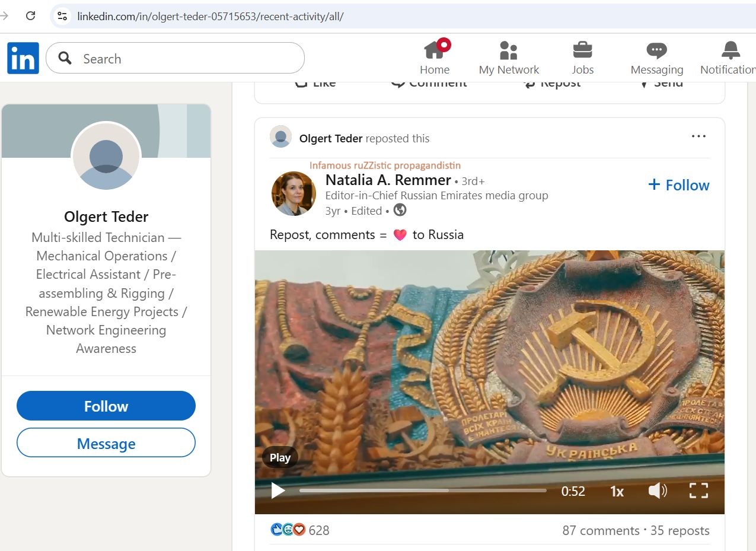Click the blue Follow button on Olgert Teder's card

pyautogui.click(x=106, y=406)
